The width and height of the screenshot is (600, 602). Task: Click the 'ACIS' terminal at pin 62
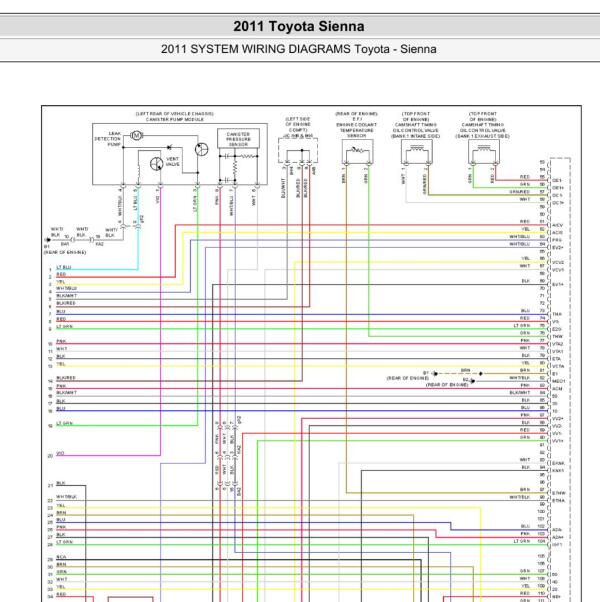[557, 233]
